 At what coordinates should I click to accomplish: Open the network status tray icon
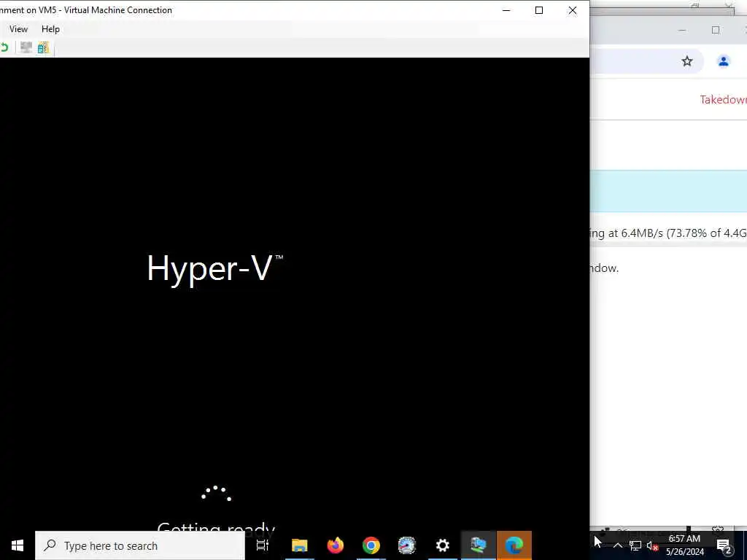(635, 545)
